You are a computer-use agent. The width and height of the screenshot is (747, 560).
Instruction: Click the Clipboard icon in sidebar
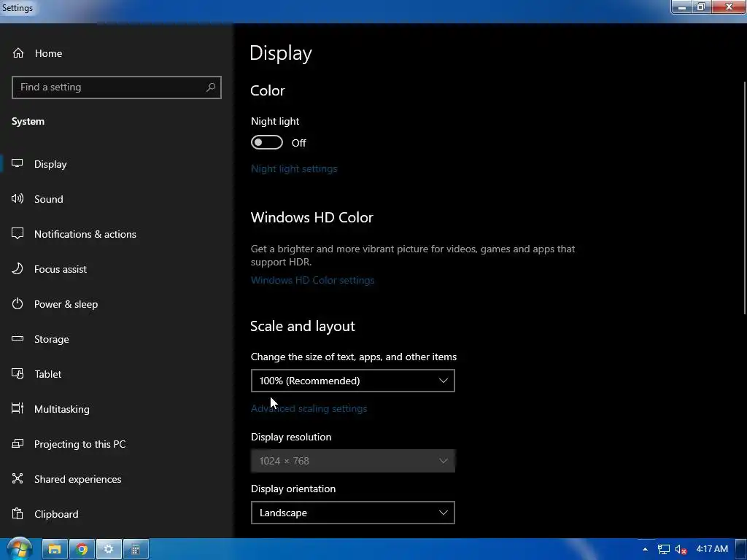[x=18, y=514]
